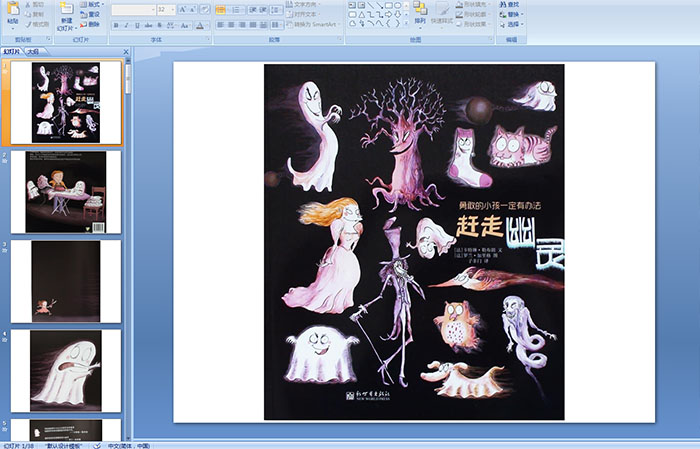Image resolution: width=700 pixels, height=449 pixels.
Task: Click Find (查找)
Action: (x=510, y=4)
